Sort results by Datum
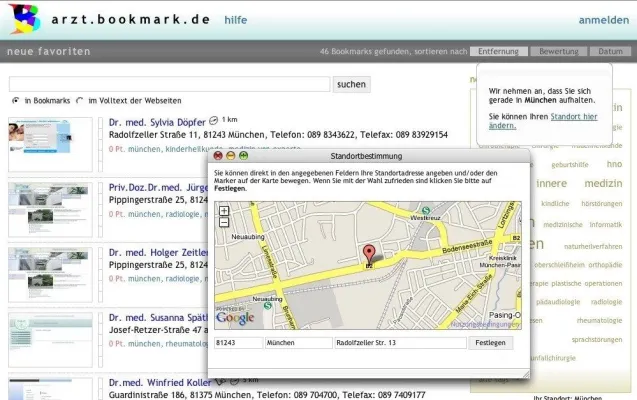637x400 pixels. click(x=610, y=52)
